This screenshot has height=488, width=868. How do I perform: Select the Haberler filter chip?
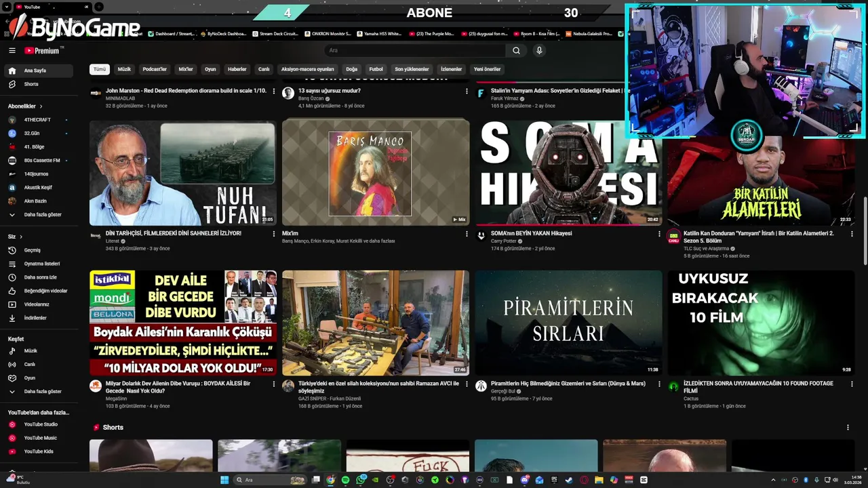(237, 69)
